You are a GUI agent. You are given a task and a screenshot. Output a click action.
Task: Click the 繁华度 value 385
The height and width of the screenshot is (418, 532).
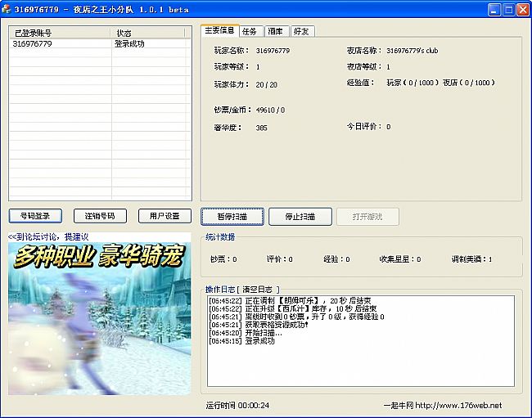[261, 128]
